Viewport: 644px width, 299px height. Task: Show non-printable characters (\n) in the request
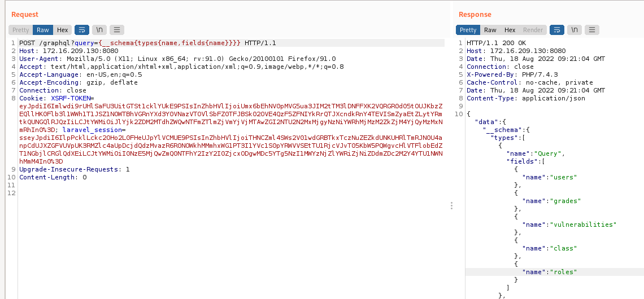(99, 30)
